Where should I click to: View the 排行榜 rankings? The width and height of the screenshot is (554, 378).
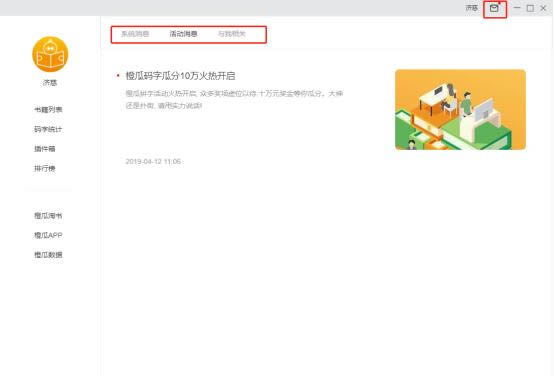tap(45, 169)
